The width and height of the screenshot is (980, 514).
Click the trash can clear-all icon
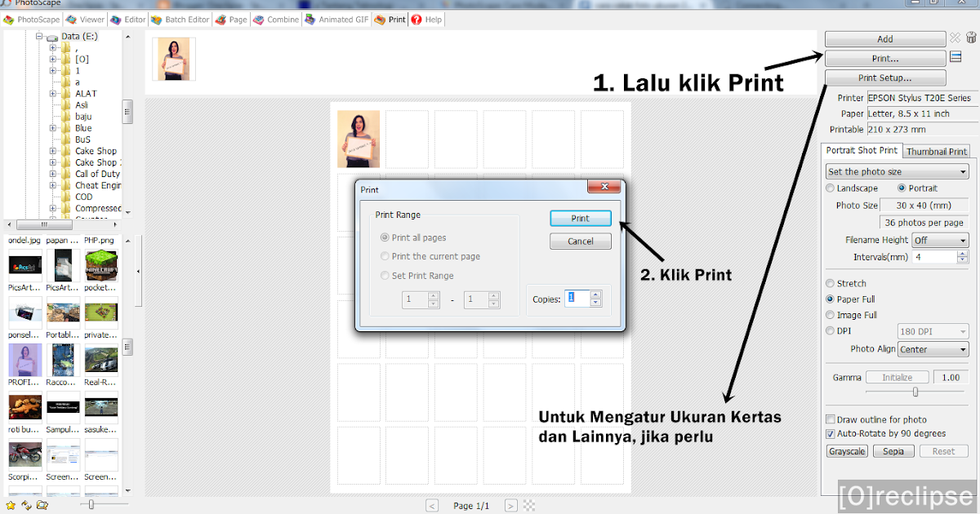(970, 38)
